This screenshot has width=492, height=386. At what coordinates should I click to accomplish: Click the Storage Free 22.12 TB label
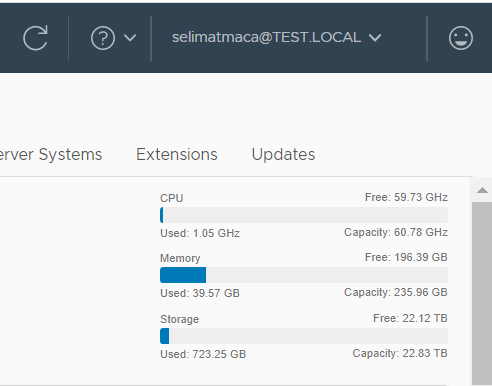tap(410, 318)
